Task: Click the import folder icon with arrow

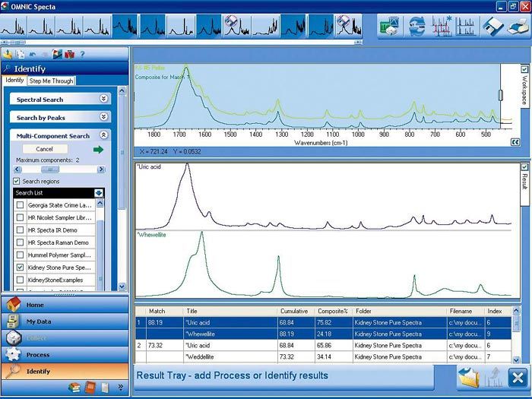Action: pos(8,54)
